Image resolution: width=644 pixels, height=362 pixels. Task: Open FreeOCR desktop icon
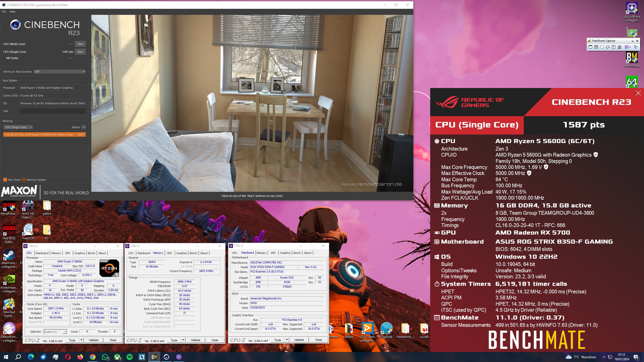28,232
